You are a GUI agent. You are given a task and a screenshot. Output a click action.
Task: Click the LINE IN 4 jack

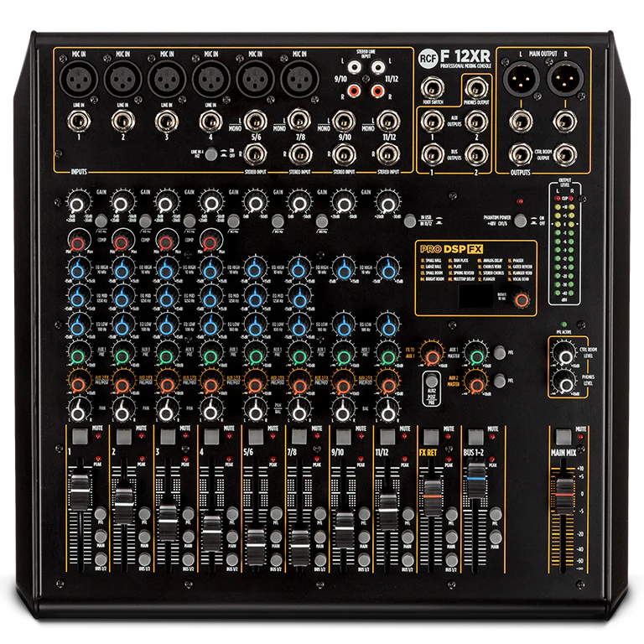(210, 122)
